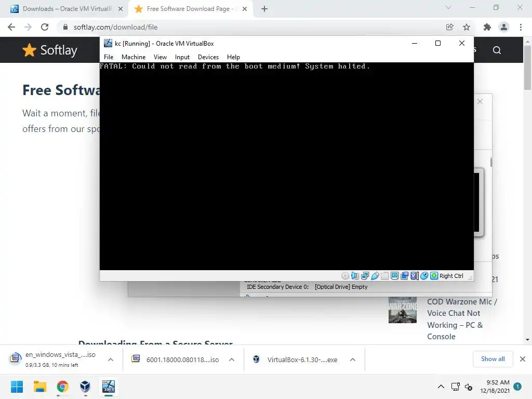Open File Explorer from taskbar
Viewport: 532px width, 399px height.
point(39,387)
